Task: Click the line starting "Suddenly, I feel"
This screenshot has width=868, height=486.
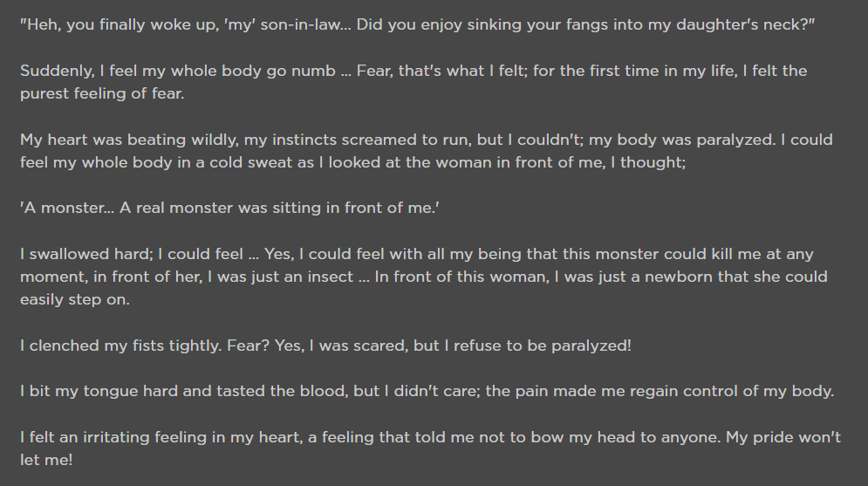Action: (x=413, y=71)
